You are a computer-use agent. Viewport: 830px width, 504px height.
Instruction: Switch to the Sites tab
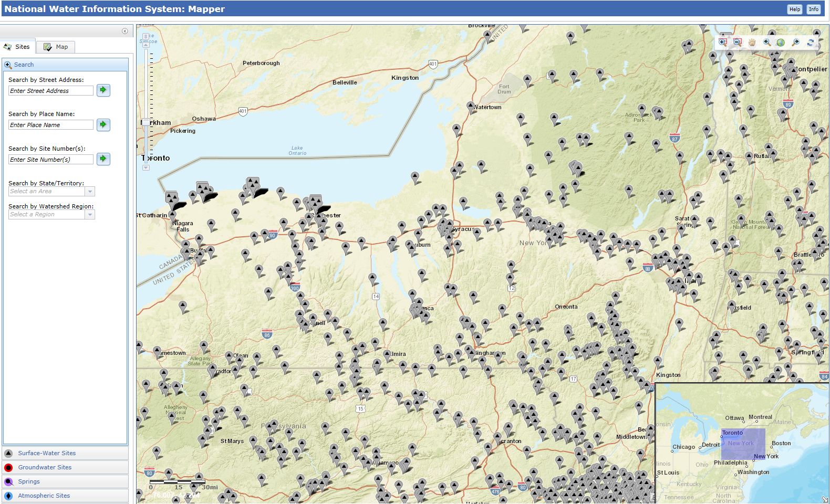pyautogui.click(x=17, y=47)
